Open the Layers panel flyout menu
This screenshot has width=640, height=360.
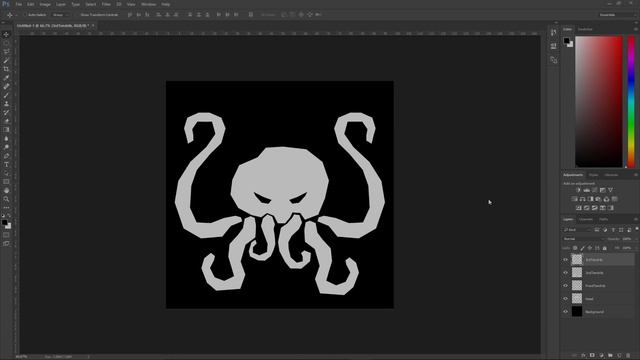(636, 220)
